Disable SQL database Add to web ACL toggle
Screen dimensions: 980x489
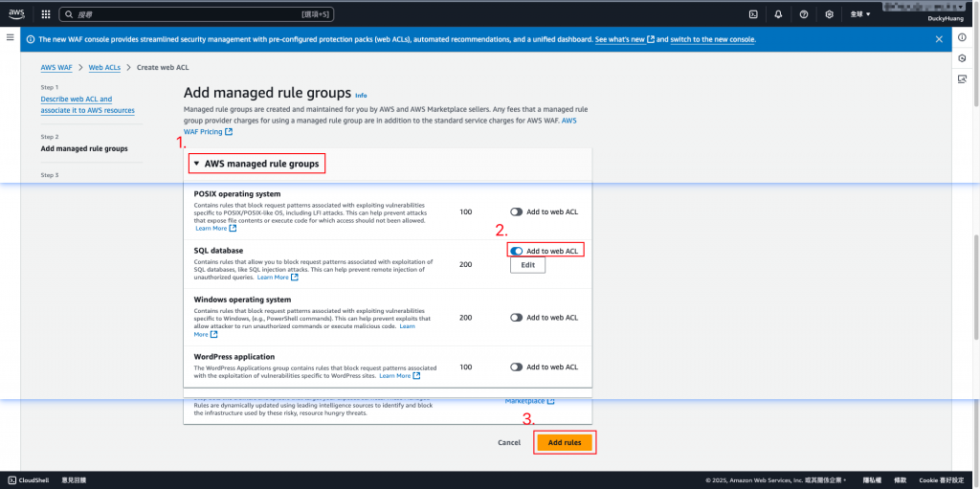point(516,251)
